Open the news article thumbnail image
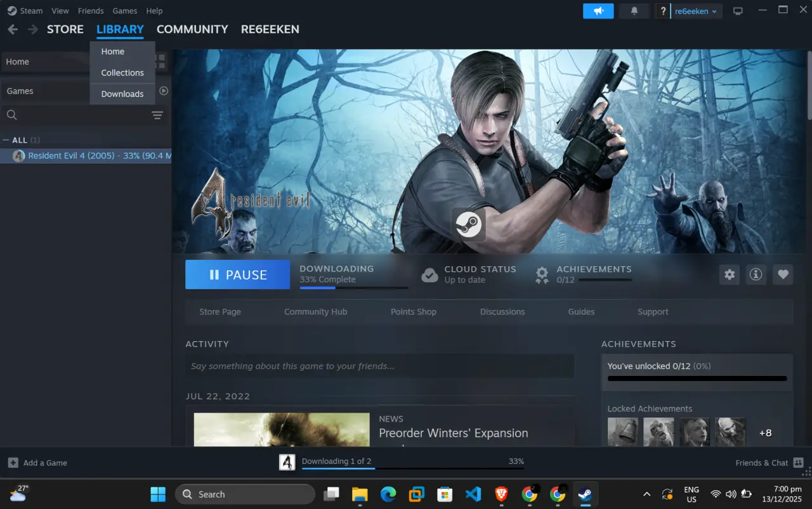Viewport: 812px width, 509px height. click(x=282, y=429)
